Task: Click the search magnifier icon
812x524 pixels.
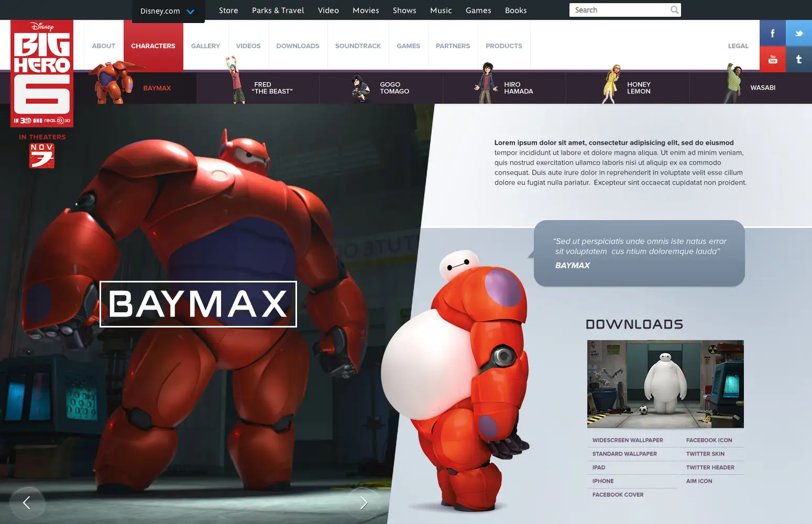Action: tap(674, 10)
